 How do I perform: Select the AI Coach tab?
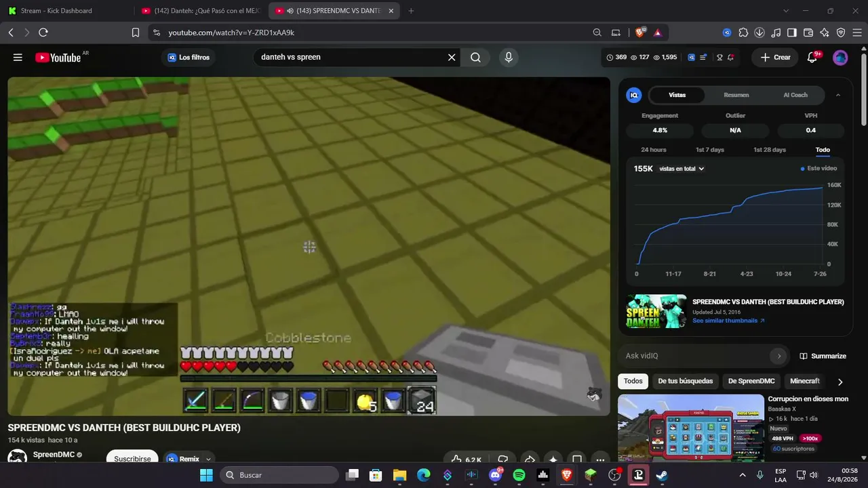[x=795, y=96]
